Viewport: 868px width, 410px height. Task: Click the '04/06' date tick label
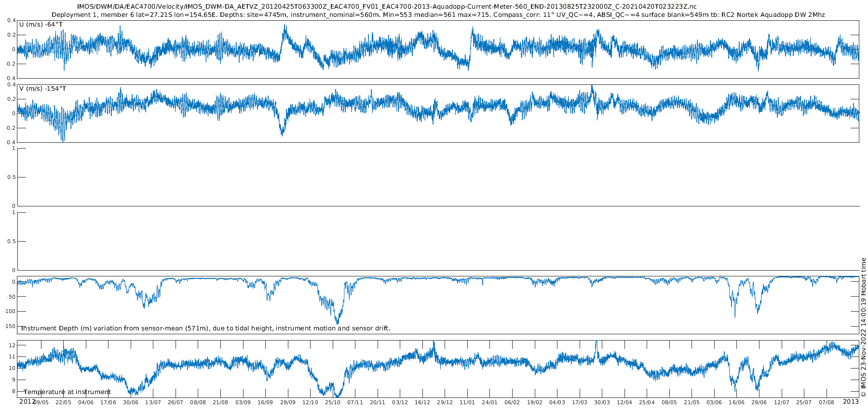[86, 402]
